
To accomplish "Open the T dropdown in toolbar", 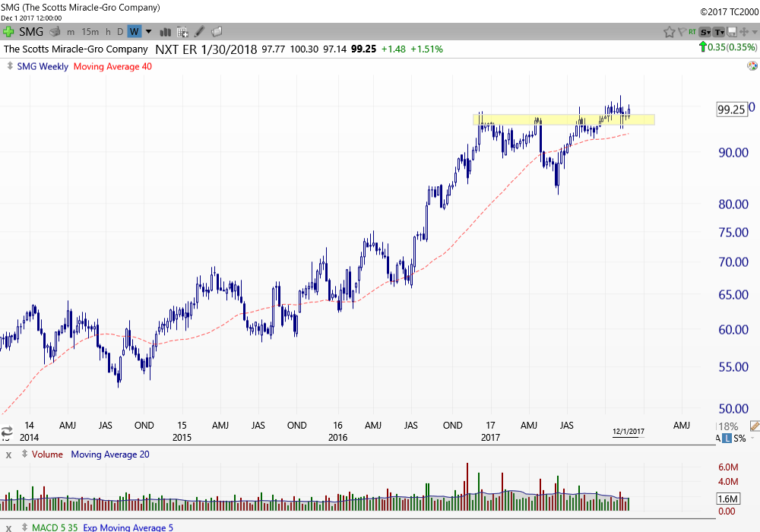I will [x=719, y=31].
